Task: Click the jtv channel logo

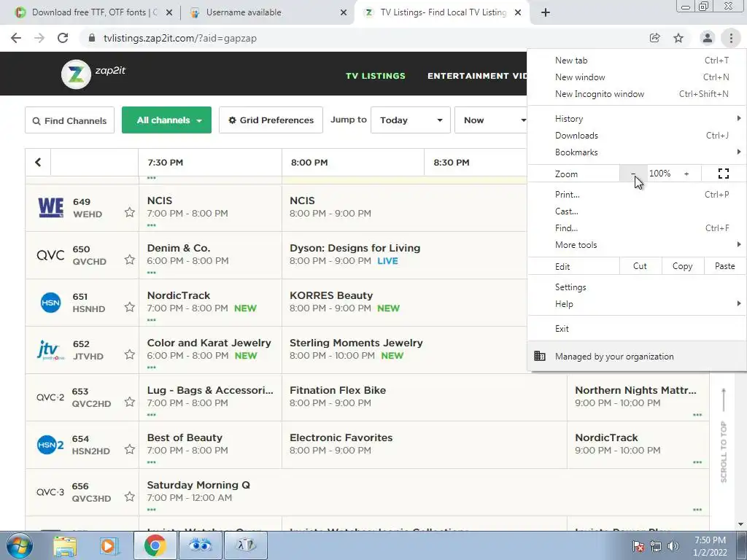Action: click(50, 351)
